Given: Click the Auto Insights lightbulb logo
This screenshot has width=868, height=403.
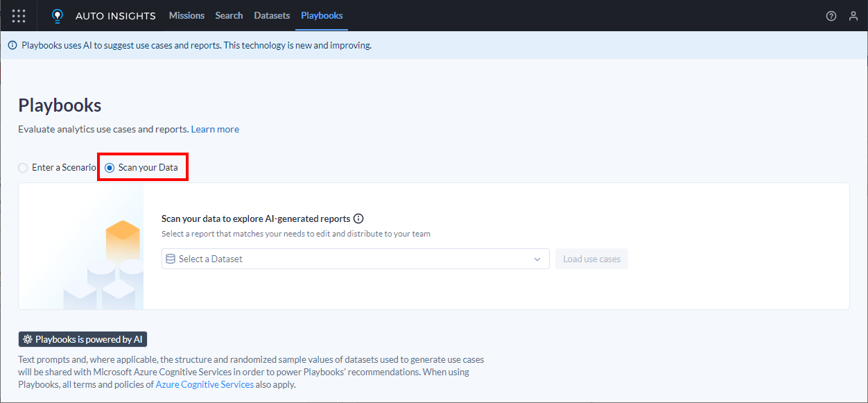Looking at the screenshot, I should [58, 15].
